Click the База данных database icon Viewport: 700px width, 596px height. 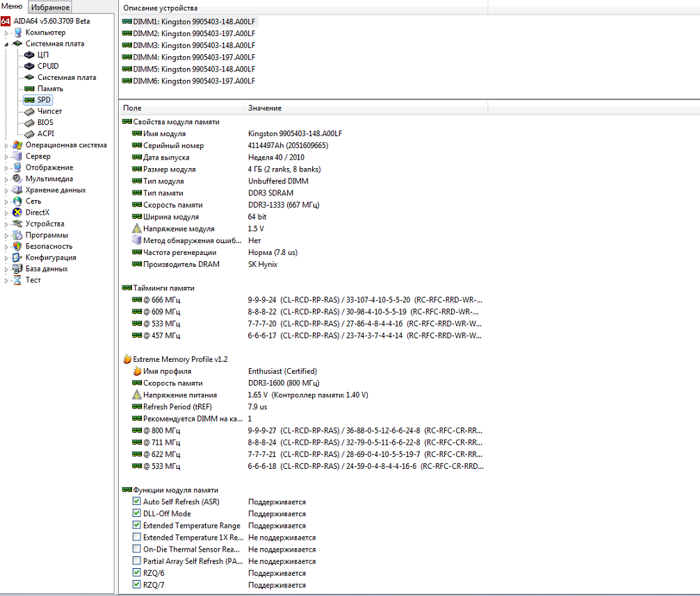18,269
